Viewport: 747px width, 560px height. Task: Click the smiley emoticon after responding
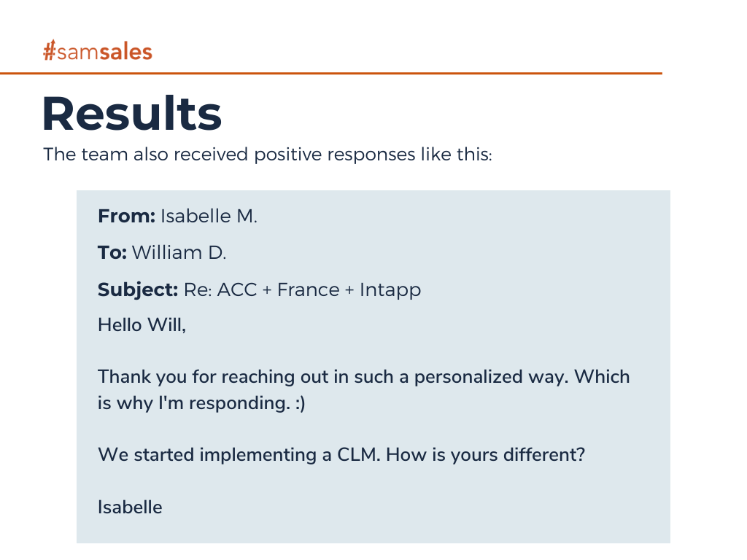[x=298, y=403]
